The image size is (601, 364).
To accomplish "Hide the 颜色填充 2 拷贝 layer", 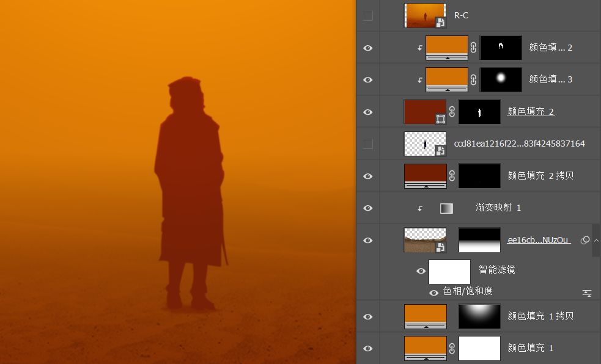I will pyautogui.click(x=367, y=176).
